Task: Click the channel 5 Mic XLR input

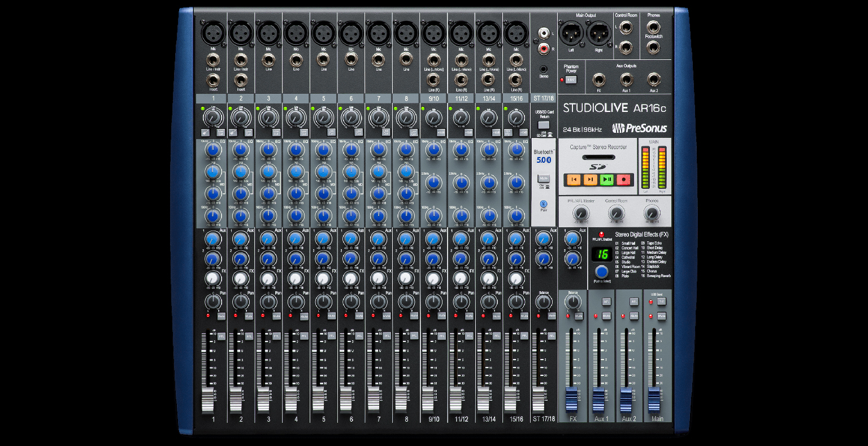Action: tap(323, 33)
